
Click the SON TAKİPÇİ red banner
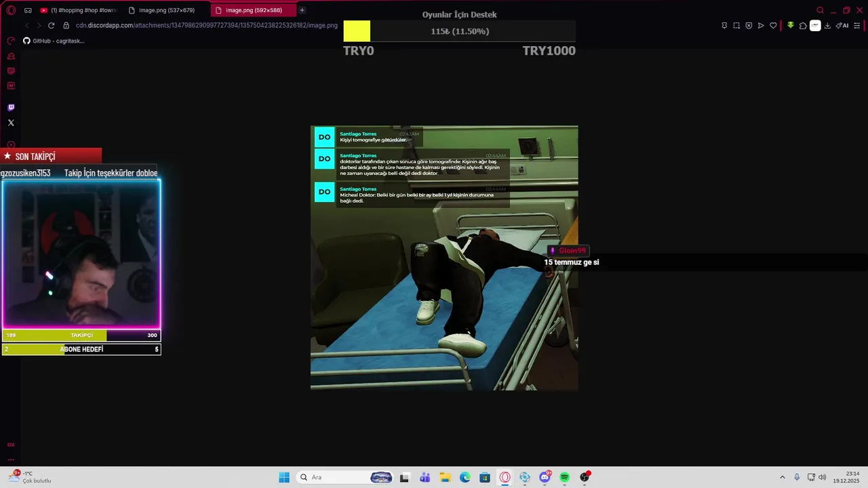point(51,157)
